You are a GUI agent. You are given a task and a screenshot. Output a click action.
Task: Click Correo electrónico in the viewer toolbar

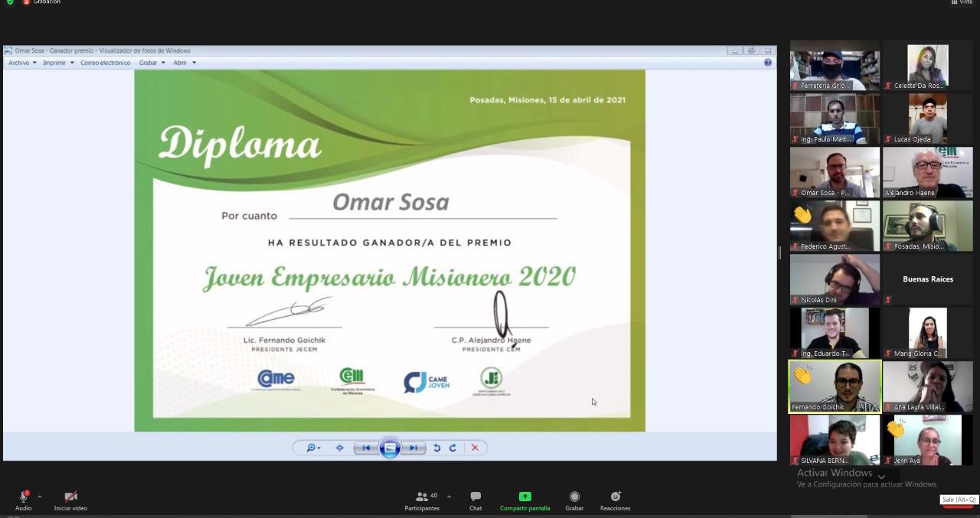tap(105, 63)
